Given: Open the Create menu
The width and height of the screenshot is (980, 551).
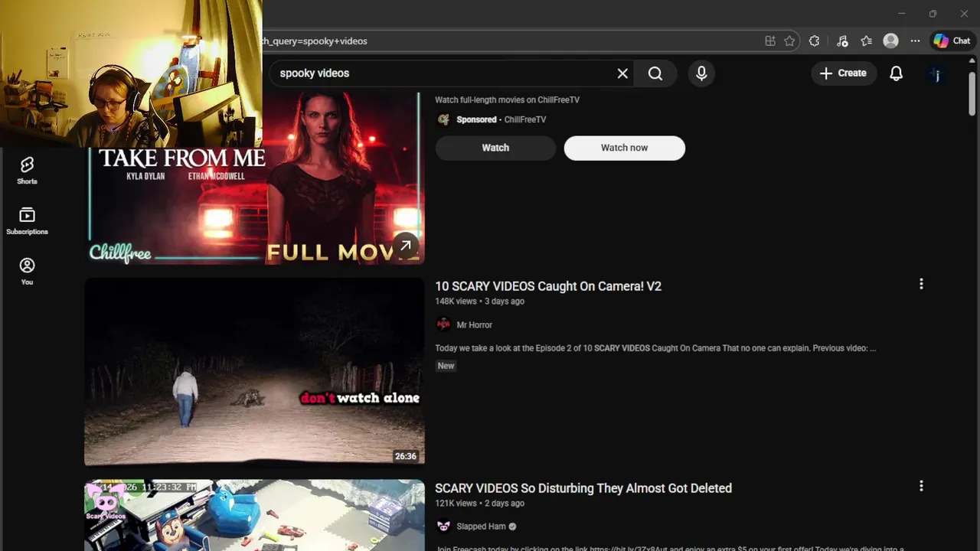Looking at the screenshot, I should coord(844,73).
